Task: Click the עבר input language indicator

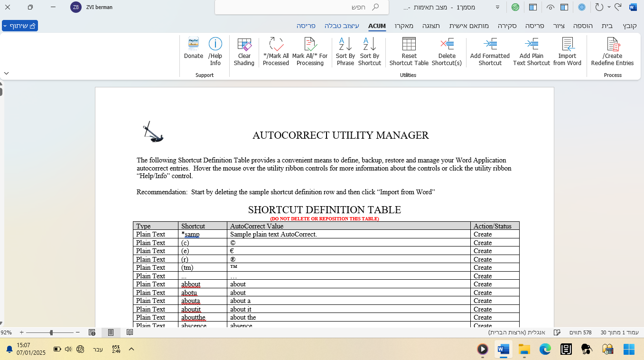Action: (98, 350)
